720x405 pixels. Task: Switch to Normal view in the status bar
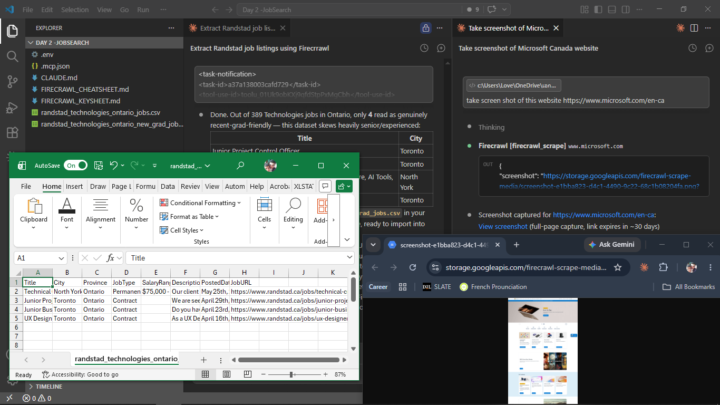click(x=205, y=374)
